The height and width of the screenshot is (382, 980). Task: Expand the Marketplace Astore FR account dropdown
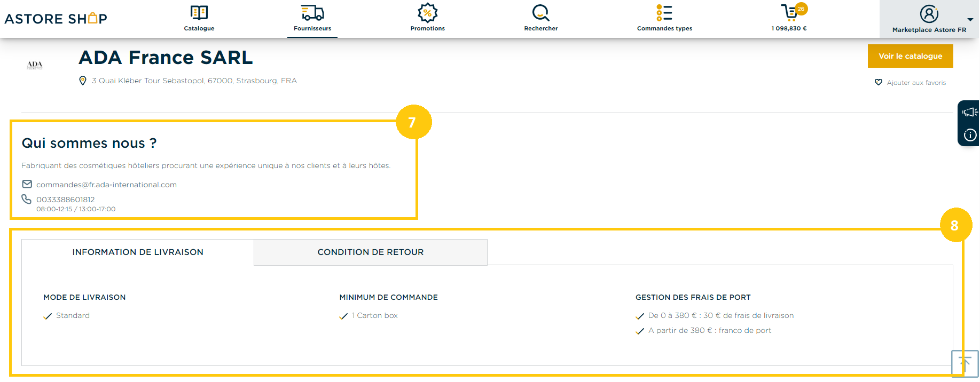click(970, 20)
